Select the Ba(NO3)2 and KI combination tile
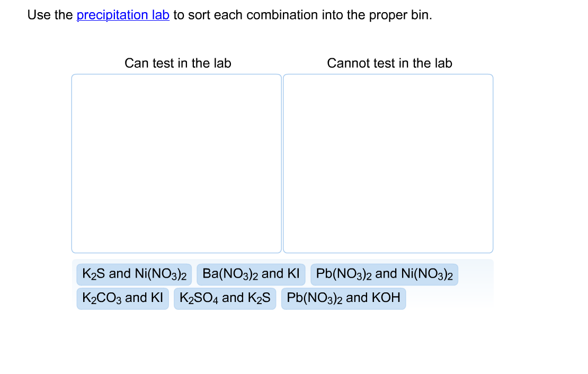 point(251,274)
